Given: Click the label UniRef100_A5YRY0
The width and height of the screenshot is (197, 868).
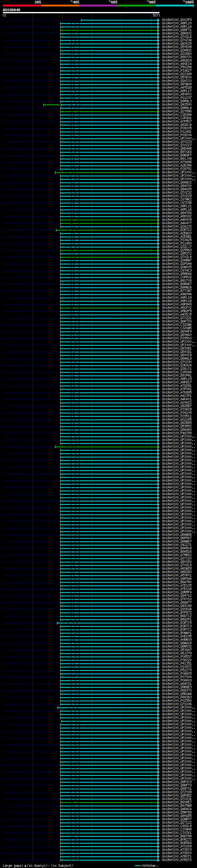Looking at the screenshot, I should (x=176, y=94).
